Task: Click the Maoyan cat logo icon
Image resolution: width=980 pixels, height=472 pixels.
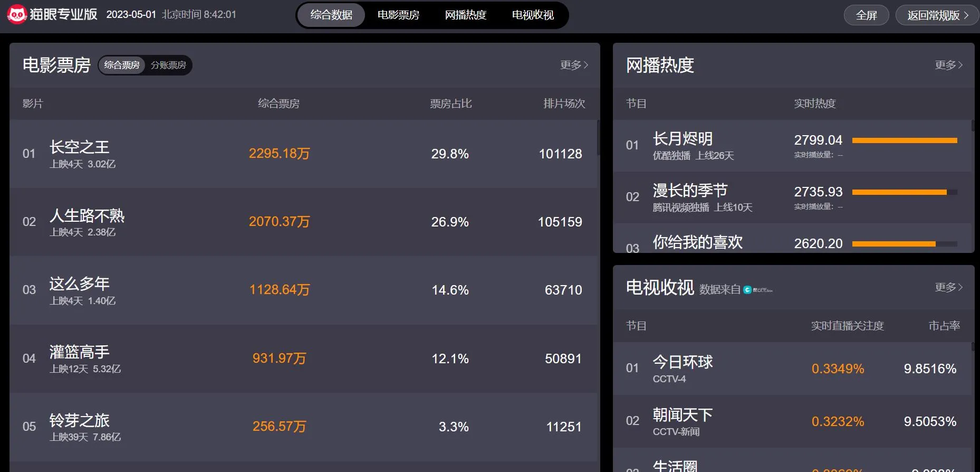Action: (17, 14)
